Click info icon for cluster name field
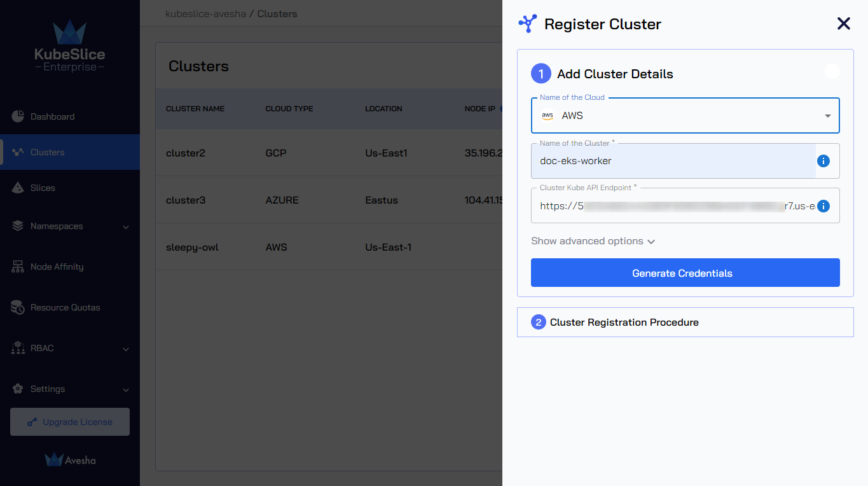868x486 pixels. pyautogui.click(x=823, y=161)
